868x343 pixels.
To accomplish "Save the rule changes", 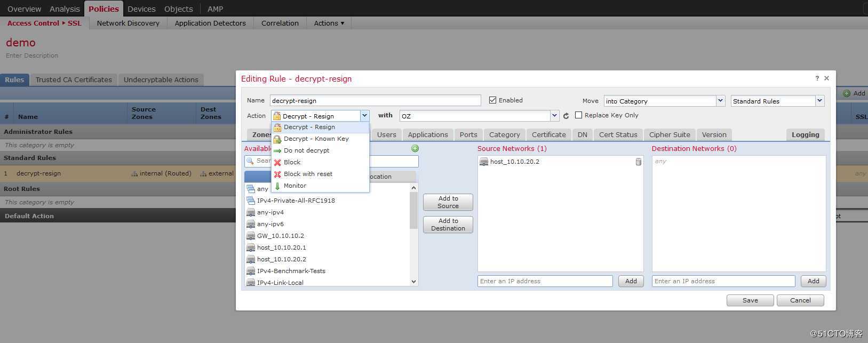I will pyautogui.click(x=750, y=300).
